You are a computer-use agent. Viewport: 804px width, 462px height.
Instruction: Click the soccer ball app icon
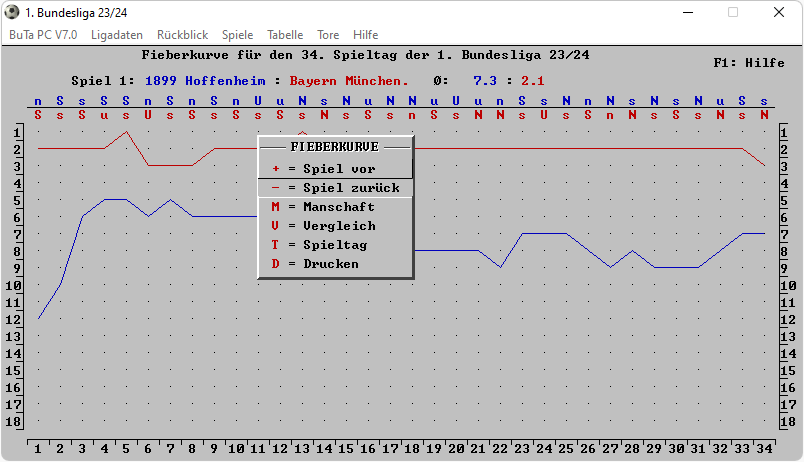(x=12, y=12)
